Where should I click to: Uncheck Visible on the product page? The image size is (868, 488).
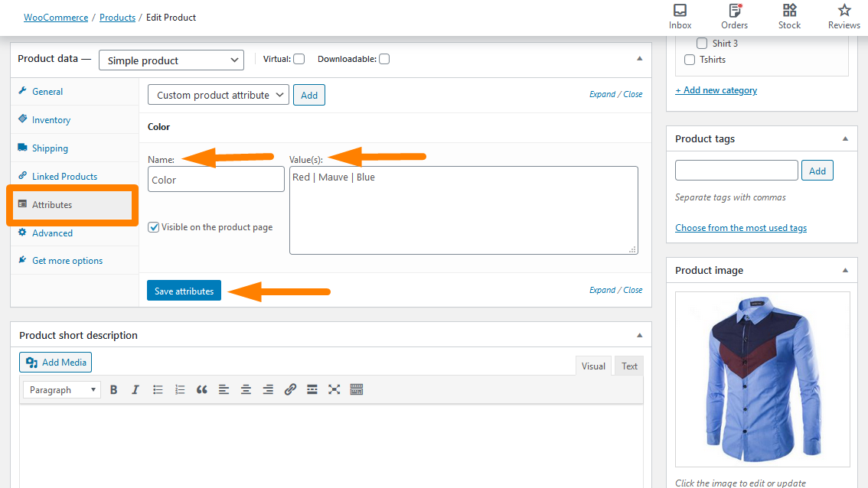[153, 227]
